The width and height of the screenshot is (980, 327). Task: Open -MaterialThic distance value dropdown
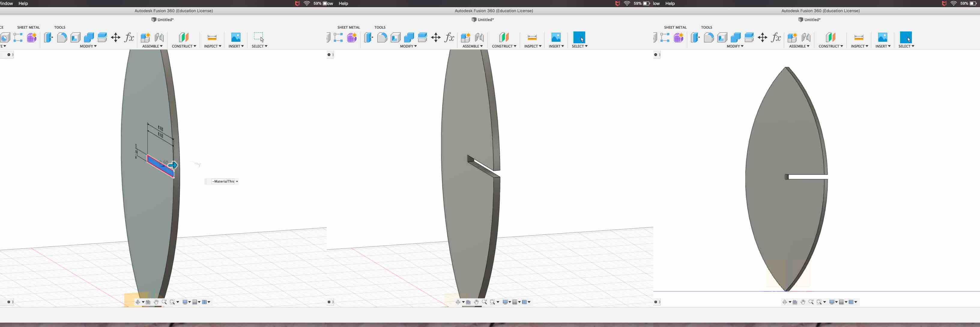(237, 182)
